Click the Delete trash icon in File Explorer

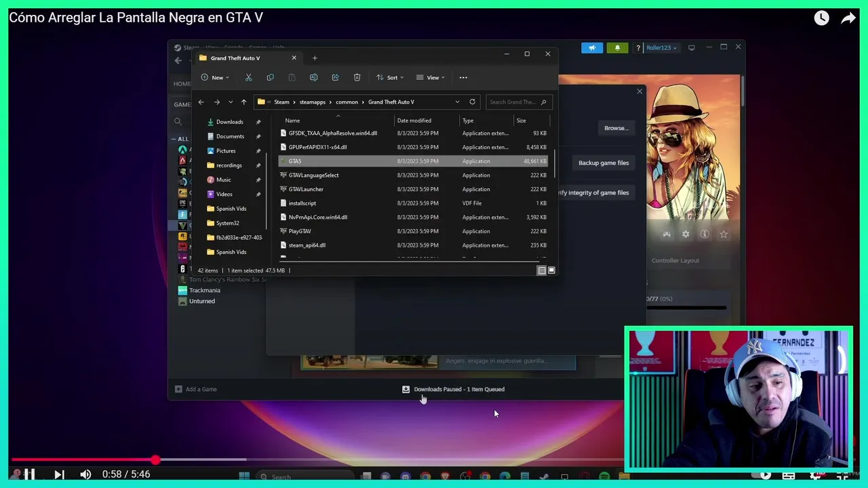(x=357, y=77)
